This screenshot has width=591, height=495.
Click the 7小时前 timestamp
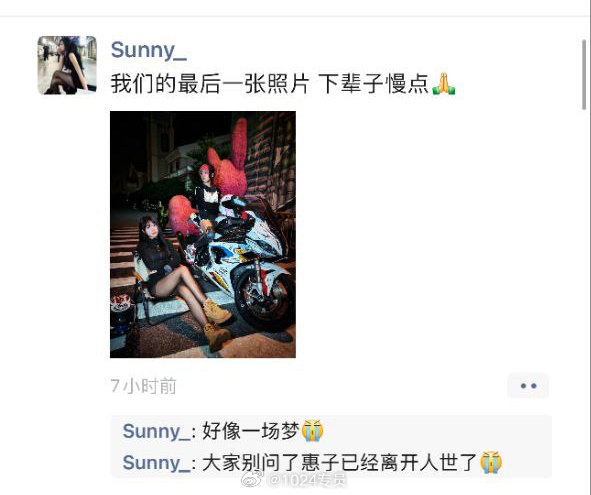[144, 386]
